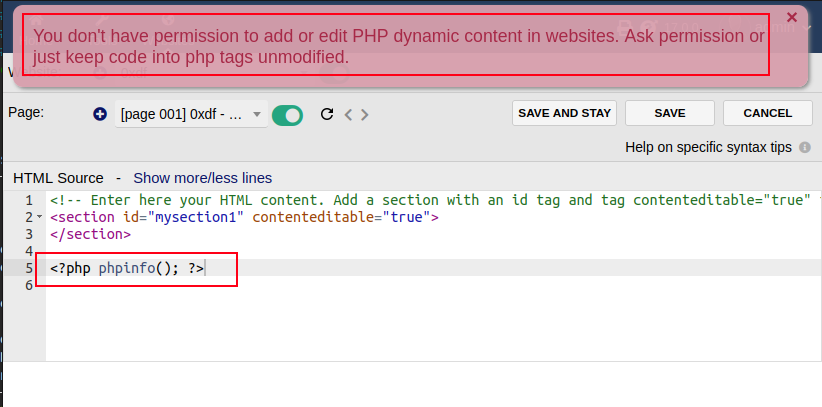Click the empty line 4 in editor
The height and width of the screenshot is (407, 822).
(x=300, y=251)
